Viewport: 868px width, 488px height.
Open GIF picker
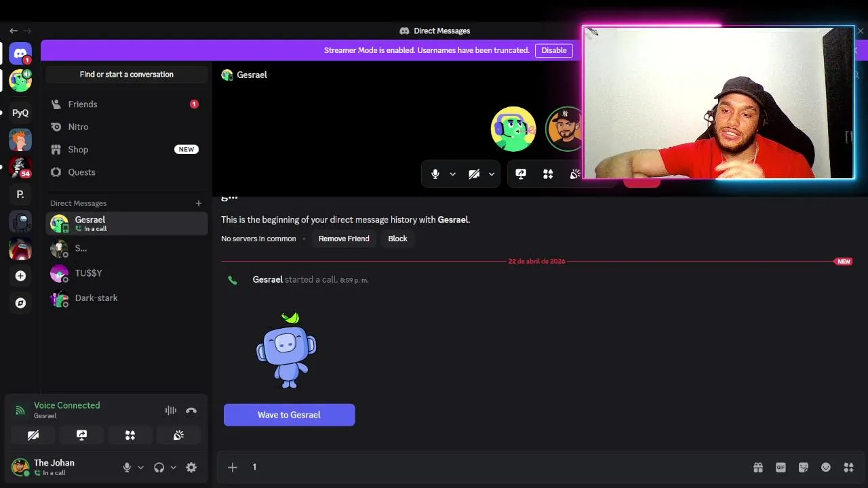781,467
